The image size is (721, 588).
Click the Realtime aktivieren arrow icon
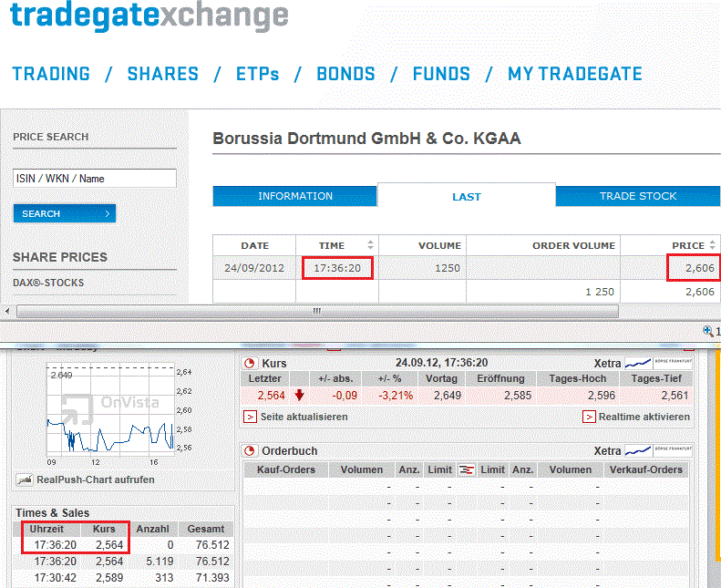point(590,417)
